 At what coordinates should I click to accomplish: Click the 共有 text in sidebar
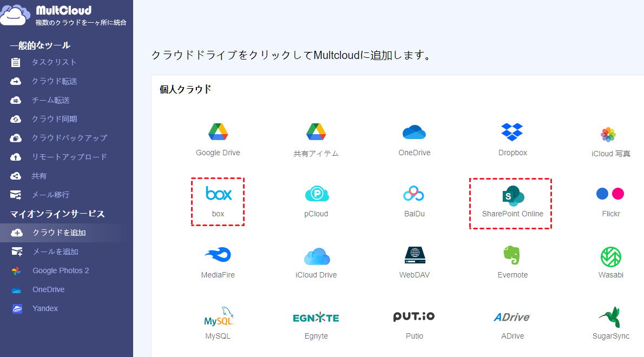(x=39, y=176)
